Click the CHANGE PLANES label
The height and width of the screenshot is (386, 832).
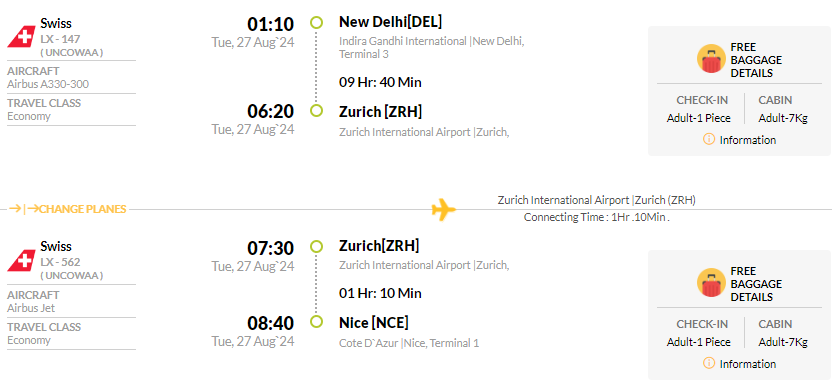[83, 209]
